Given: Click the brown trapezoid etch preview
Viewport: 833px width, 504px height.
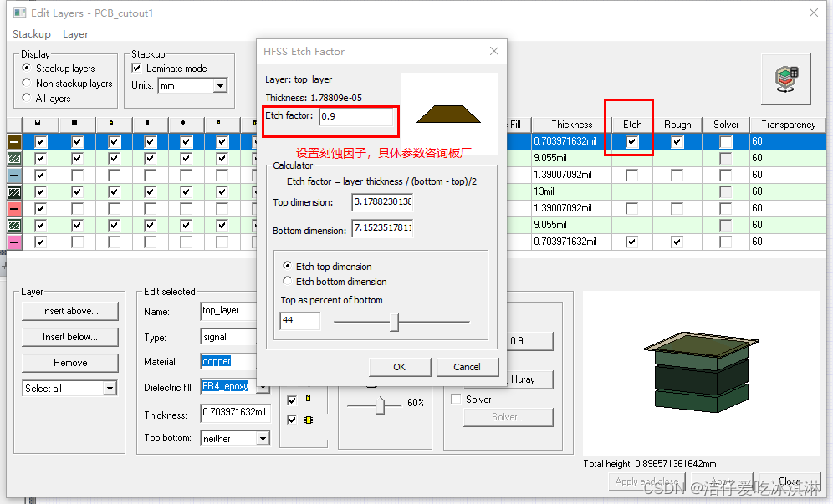Looking at the screenshot, I should click(448, 114).
